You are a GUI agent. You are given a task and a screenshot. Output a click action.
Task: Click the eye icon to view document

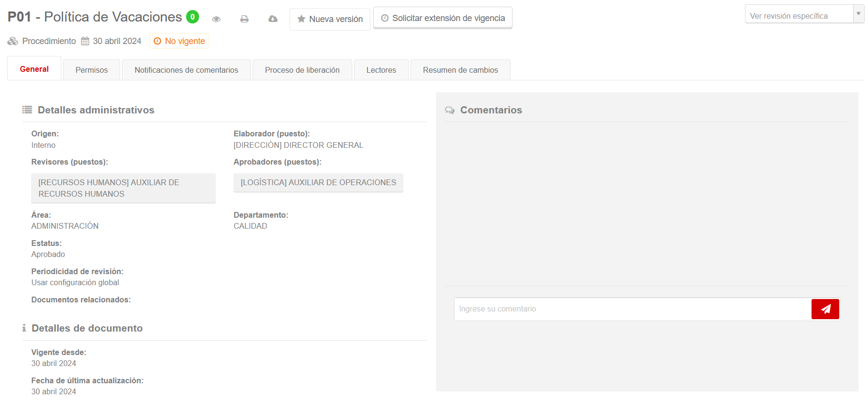point(216,19)
